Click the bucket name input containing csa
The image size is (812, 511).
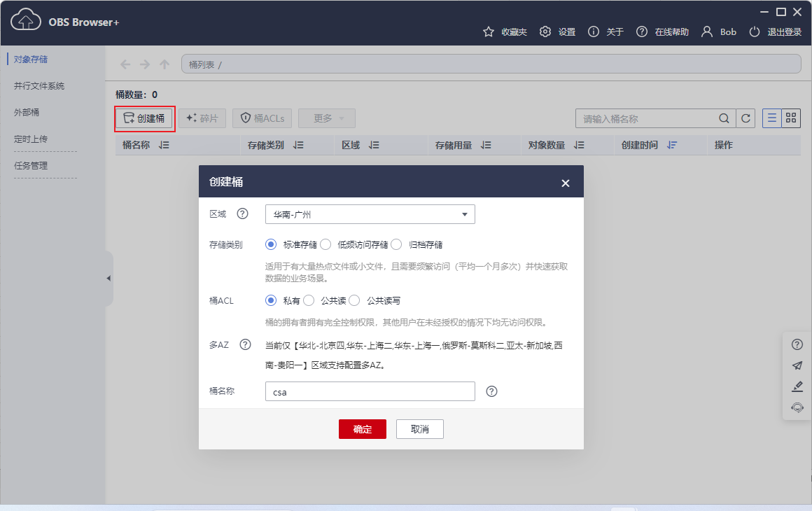click(370, 391)
